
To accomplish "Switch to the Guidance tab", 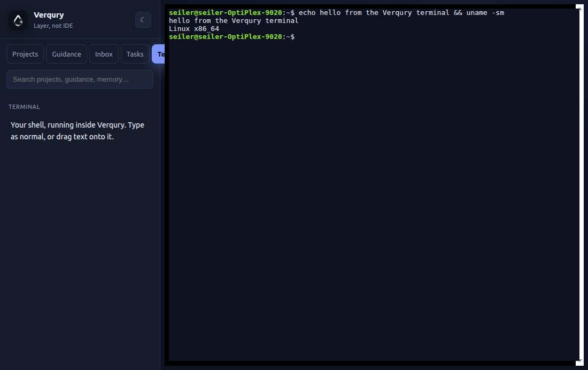I will [x=66, y=54].
